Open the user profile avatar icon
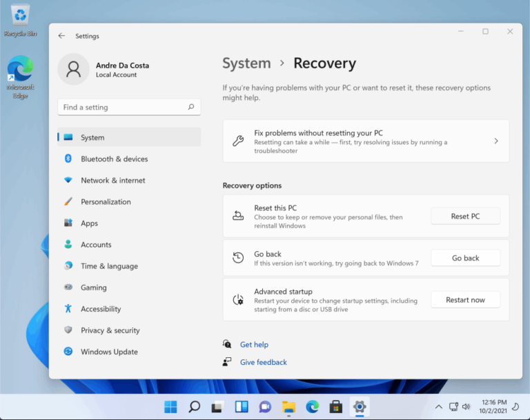The width and height of the screenshot is (530, 420). pos(73,69)
